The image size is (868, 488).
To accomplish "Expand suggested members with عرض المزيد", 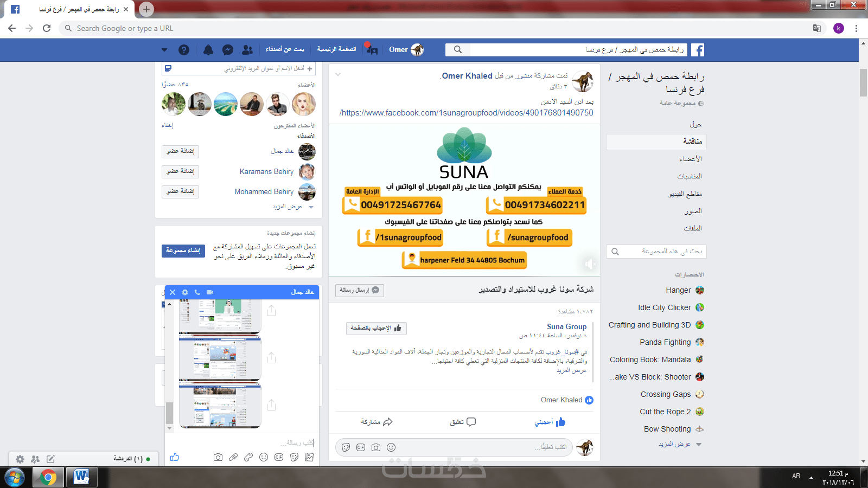I will click(x=293, y=207).
